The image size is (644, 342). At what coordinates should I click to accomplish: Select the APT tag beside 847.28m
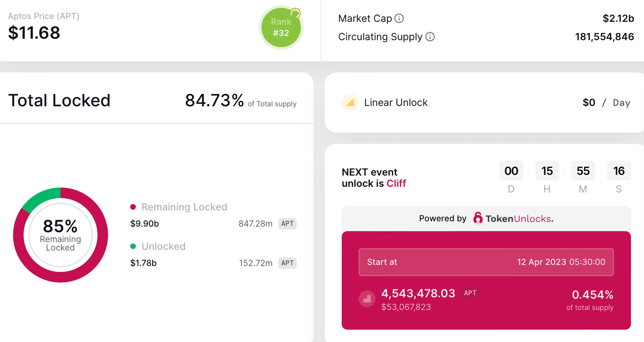click(288, 224)
